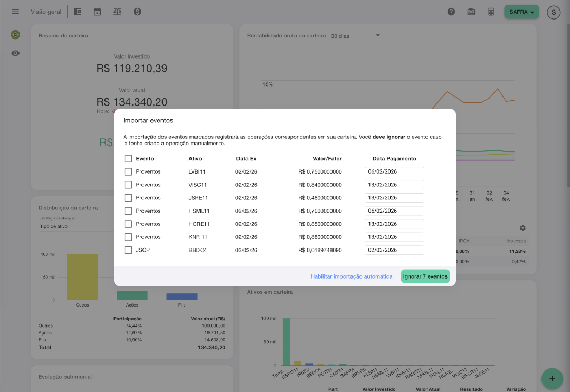
Task: Open the balance scale rebalancing icon
Action: tap(117, 12)
